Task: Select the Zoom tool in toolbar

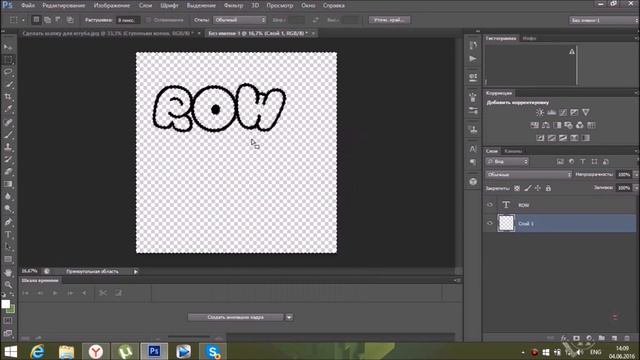Action: [x=8, y=284]
